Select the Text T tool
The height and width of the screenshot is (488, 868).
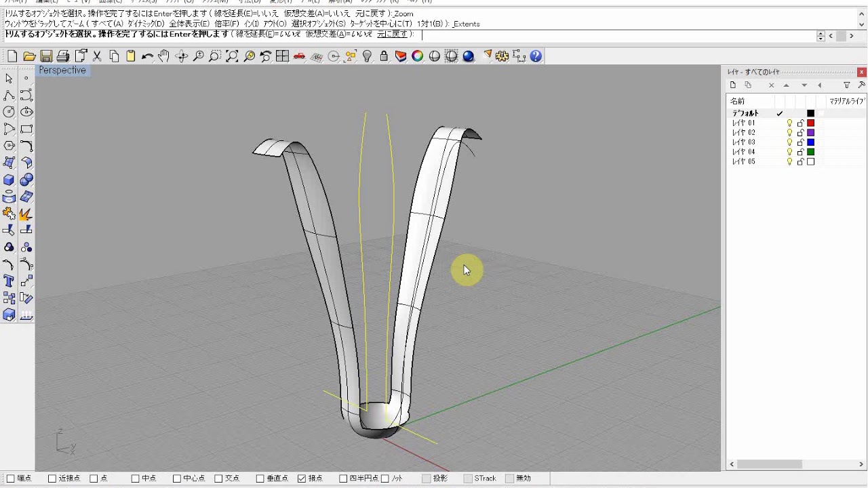(x=9, y=281)
